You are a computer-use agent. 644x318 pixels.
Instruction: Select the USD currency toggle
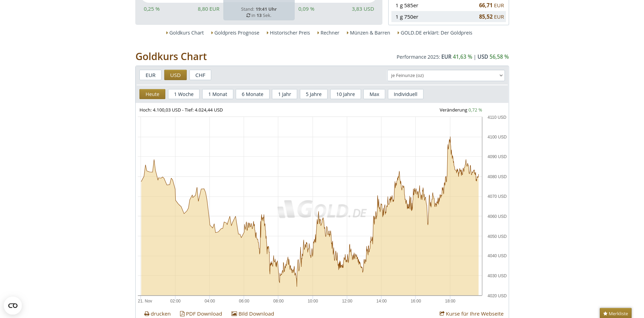coord(175,75)
